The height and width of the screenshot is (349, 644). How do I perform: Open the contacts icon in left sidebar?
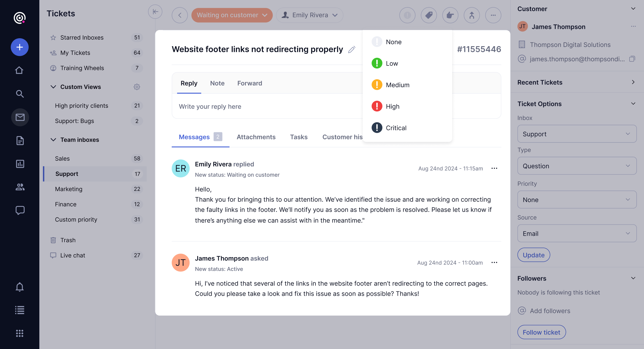[x=20, y=187]
